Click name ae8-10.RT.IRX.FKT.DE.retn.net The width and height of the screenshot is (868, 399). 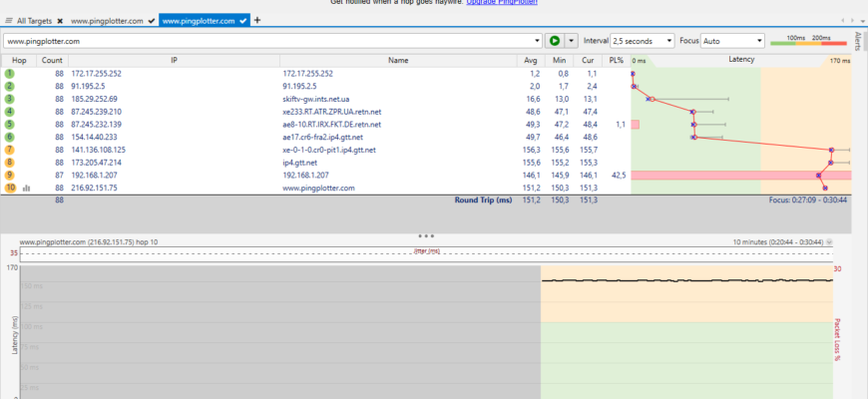pyautogui.click(x=331, y=125)
